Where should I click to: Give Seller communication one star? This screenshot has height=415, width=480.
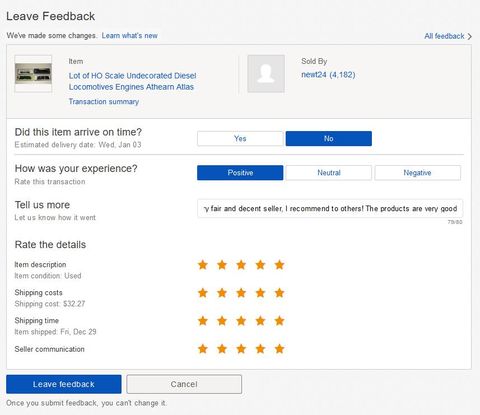[203, 349]
